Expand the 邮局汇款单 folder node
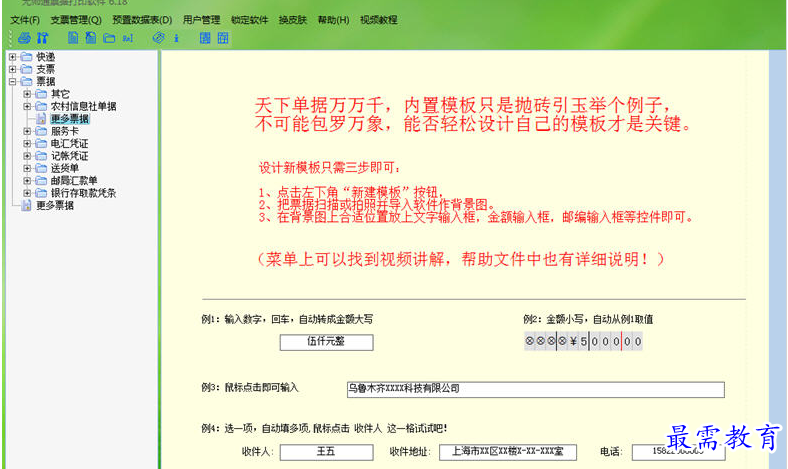 click(x=27, y=180)
